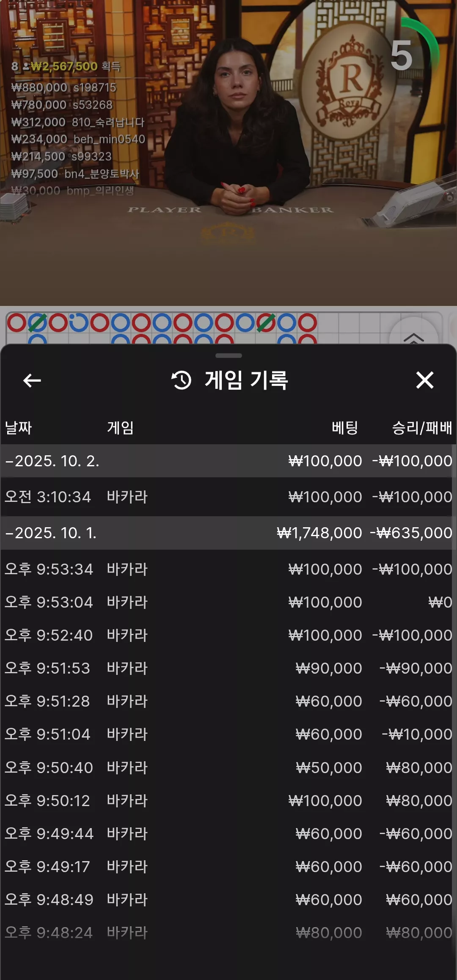457x980 pixels.
Task: Collapse the 2025. 10. 2. date group
Action: point(226,461)
